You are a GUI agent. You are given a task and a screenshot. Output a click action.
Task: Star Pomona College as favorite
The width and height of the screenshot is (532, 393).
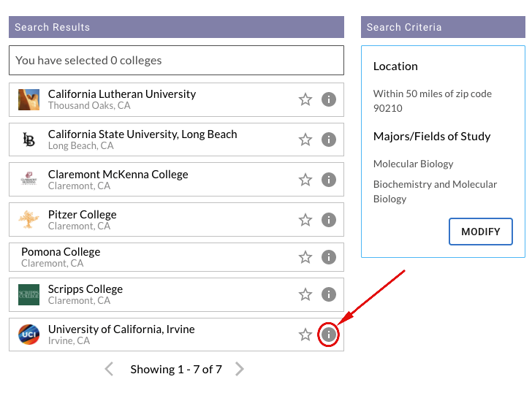click(305, 257)
